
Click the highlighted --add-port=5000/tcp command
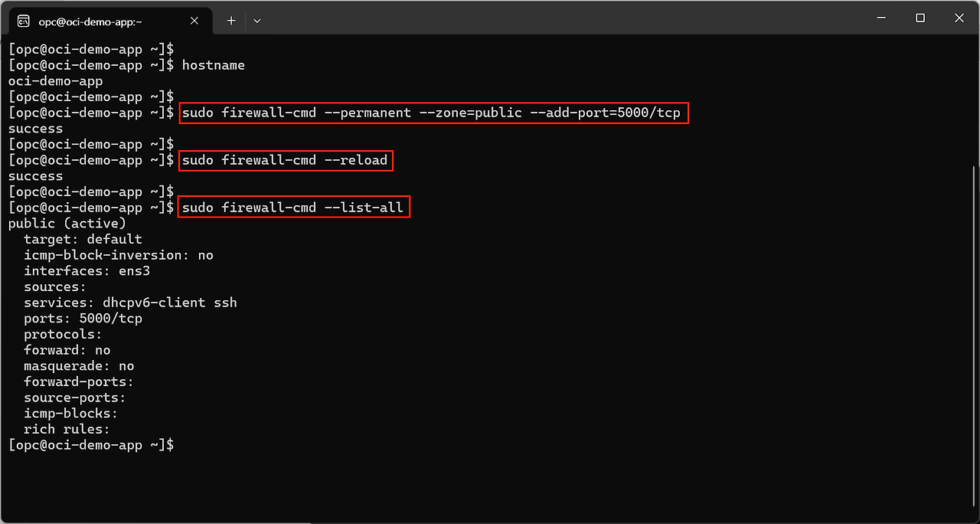coord(433,113)
